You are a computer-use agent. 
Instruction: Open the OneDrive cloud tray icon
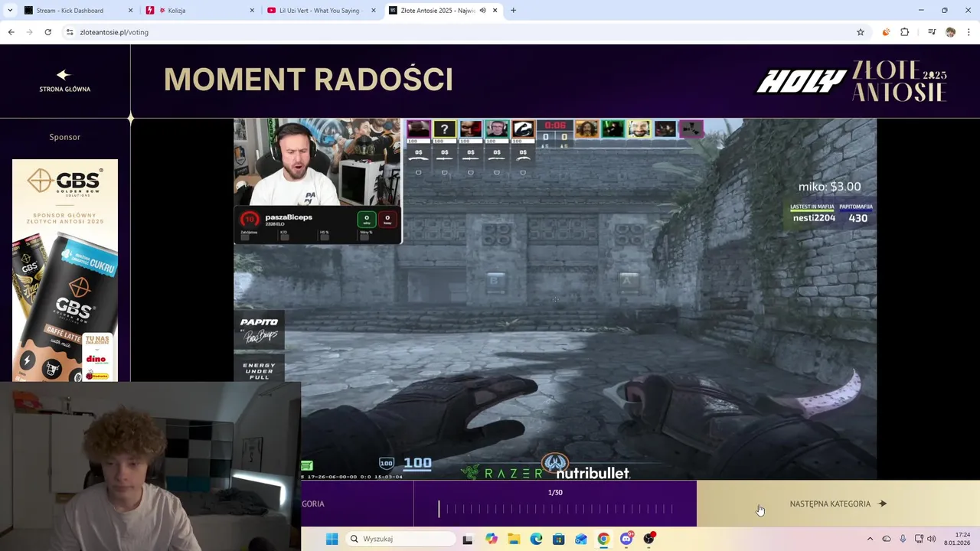click(x=887, y=539)
